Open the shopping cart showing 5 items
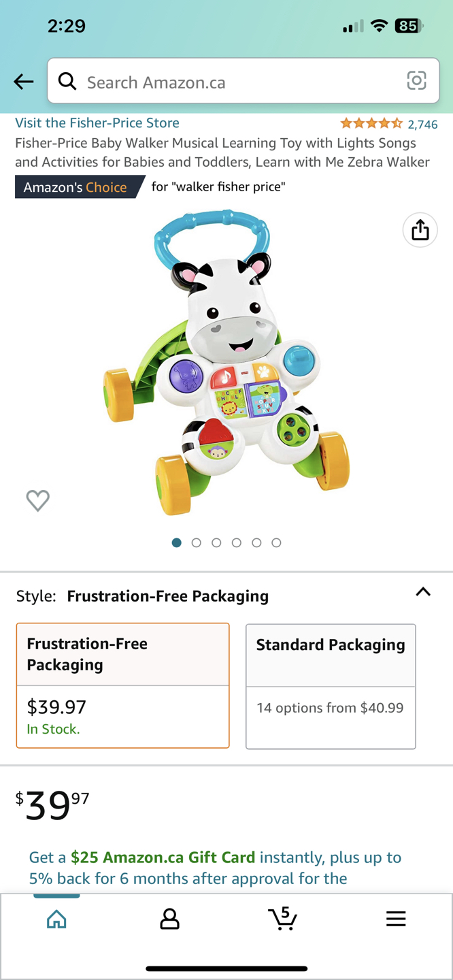 tap(283, 919)
